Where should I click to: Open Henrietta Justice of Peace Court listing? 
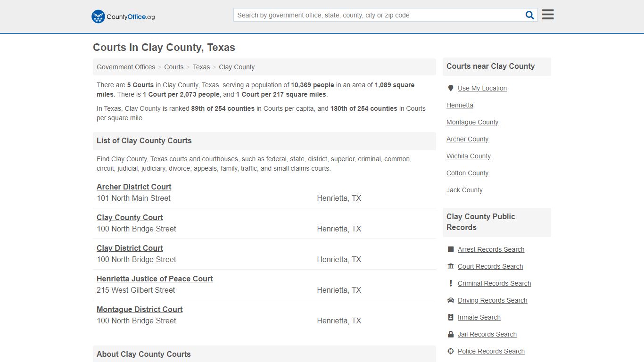[155, 279]
